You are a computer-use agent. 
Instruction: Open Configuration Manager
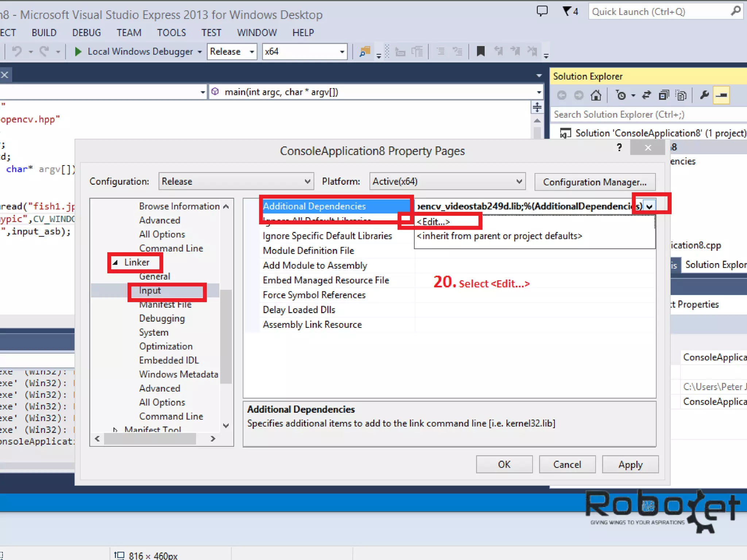595,182
